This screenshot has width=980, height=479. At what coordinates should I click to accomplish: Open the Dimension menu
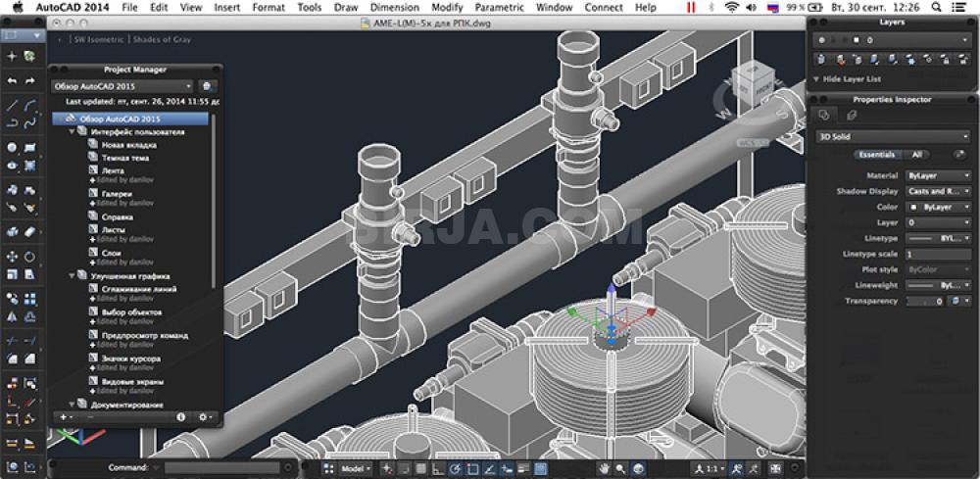point(394,8)
